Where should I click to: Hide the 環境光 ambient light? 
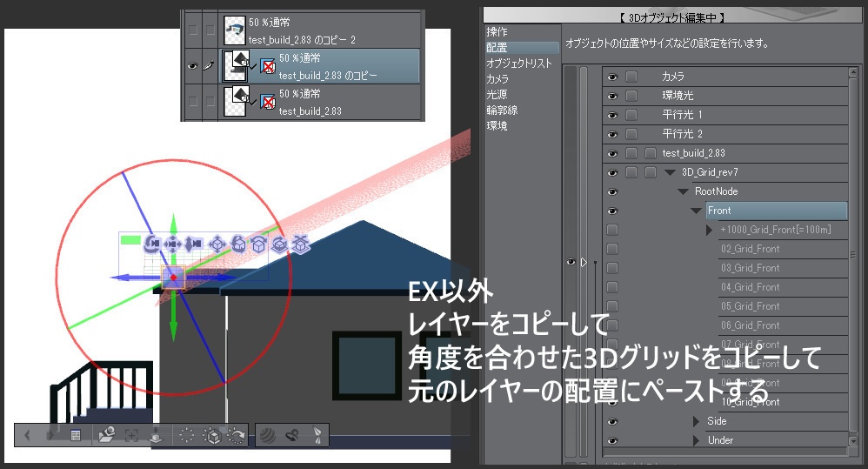[x=612, y=96]
